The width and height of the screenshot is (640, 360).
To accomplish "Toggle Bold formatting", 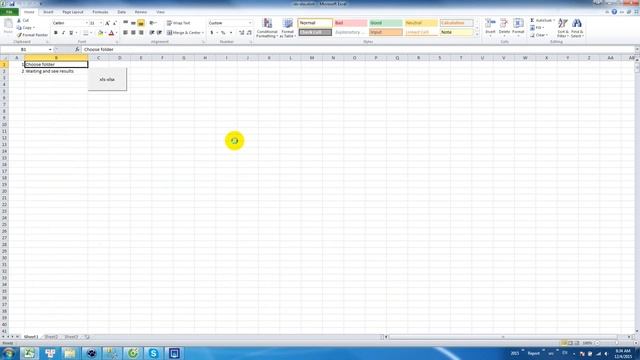I will pyautogui.click(x=56, y=33).
